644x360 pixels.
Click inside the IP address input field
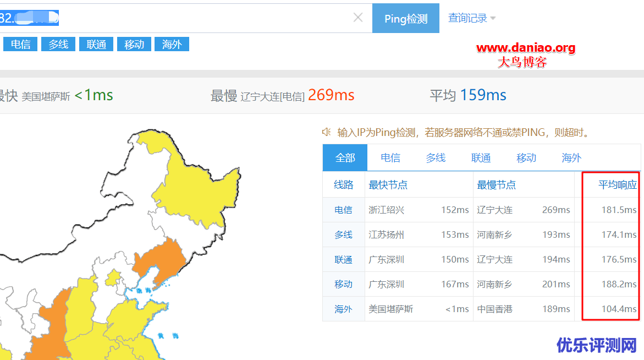point(165,18)
